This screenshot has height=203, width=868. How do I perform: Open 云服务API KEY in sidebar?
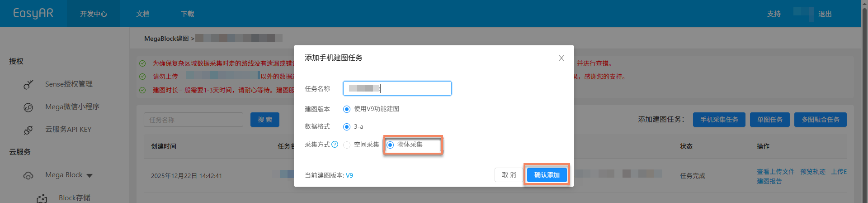pyautogui.click(x=68, y=129)
